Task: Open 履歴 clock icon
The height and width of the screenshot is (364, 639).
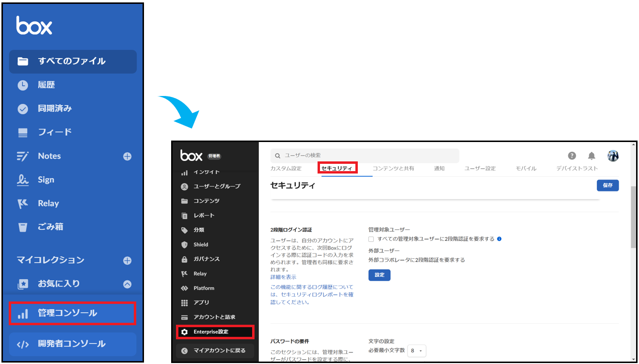Action: tap(23, 85)
